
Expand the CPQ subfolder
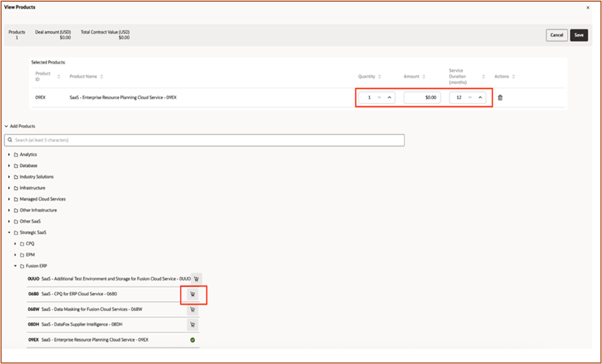[x=15, y=244]
